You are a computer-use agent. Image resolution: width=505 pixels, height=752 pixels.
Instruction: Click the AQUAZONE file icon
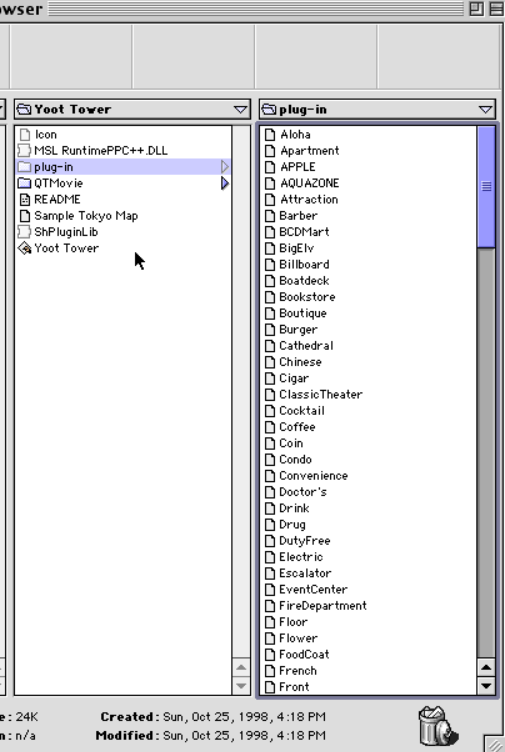270,183
